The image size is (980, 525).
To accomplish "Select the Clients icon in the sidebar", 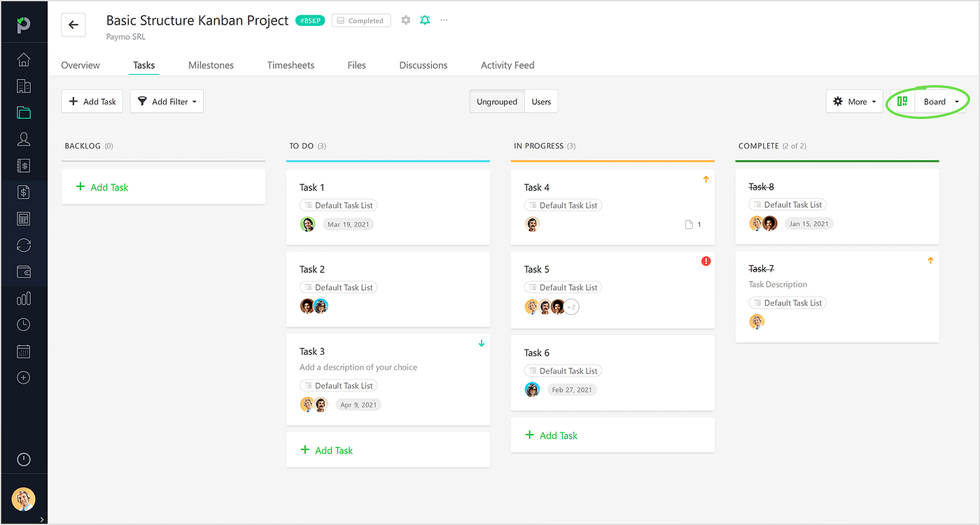I will (24, 139).
